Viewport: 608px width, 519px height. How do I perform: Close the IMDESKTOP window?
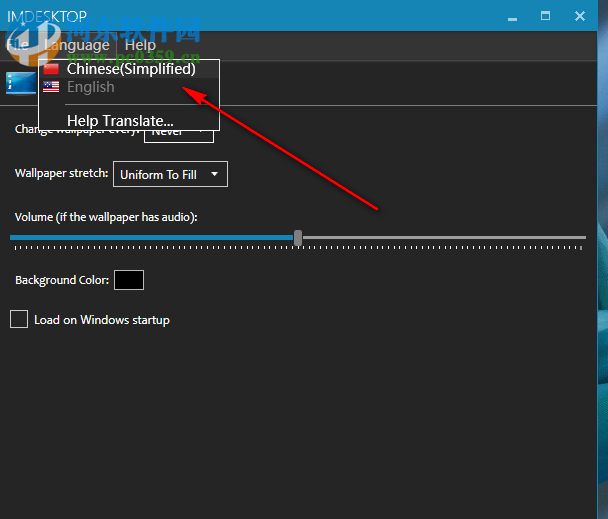pos(579,16)
